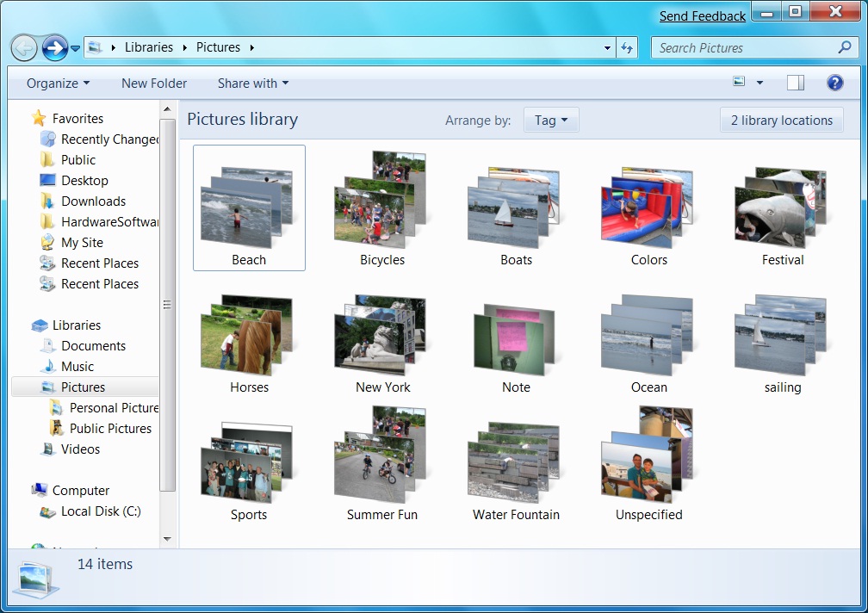Create a New Folder

click(x=154, y=83)
